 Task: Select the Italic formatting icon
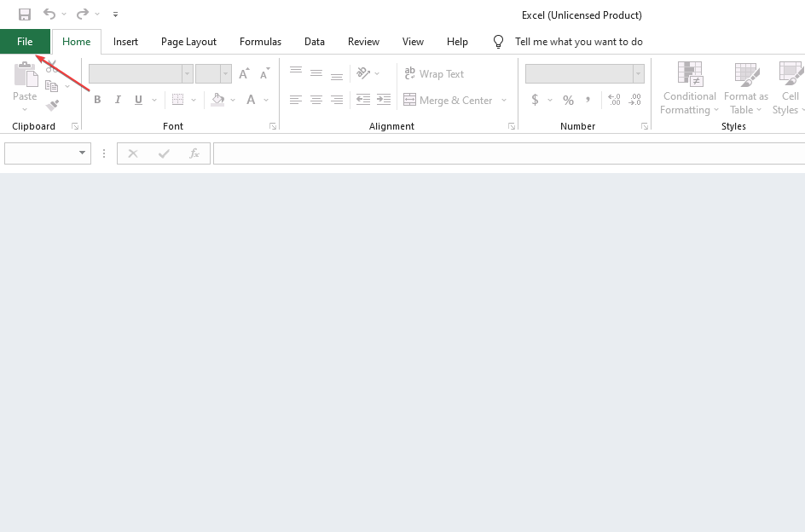click(x=118, y=100)
